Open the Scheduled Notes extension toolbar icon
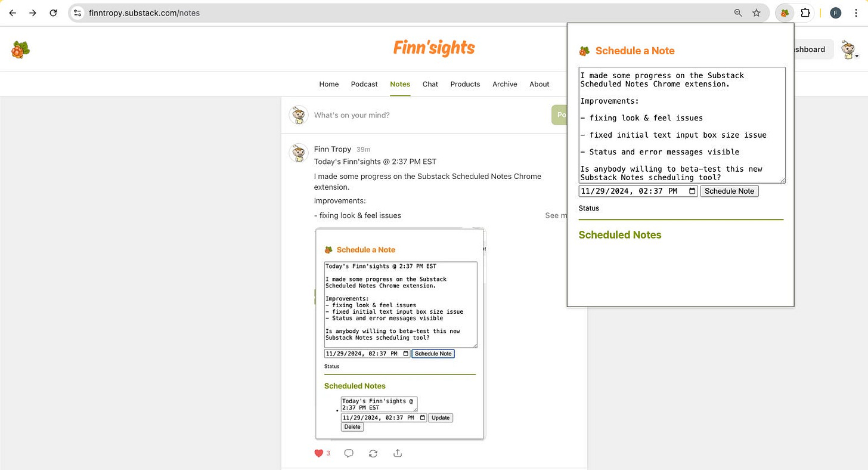Image resolution: width=868 pixels, height=470 pixels. pyautogui.click(x=785, y=13)
